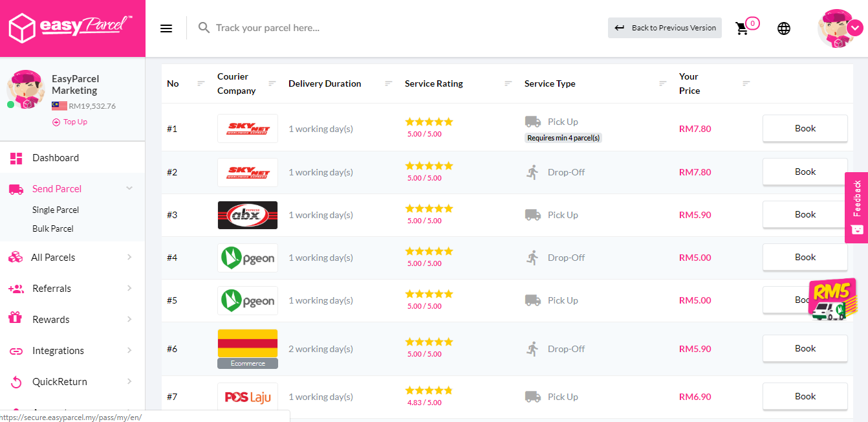Open the Dashboard menu item
Viewport: 868px width, 422px height.
pyautogui.click(x=56, y=158)
